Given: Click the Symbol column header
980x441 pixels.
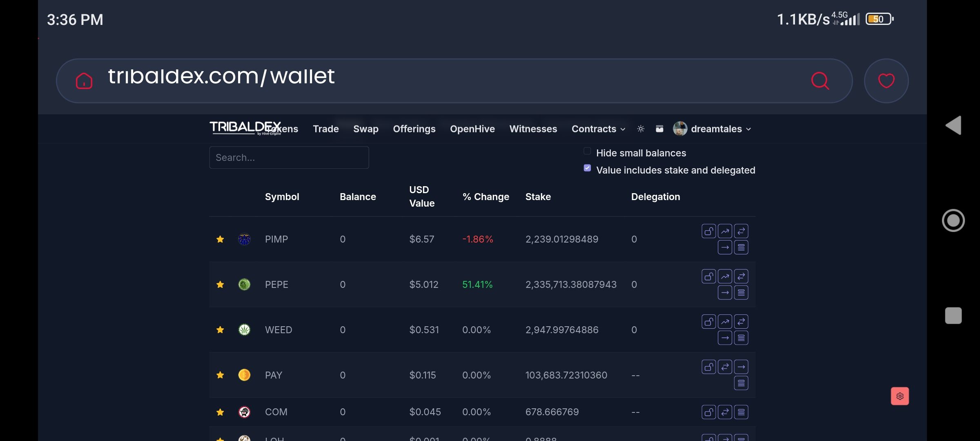Looking at the screenshot, I should [282, 197].
